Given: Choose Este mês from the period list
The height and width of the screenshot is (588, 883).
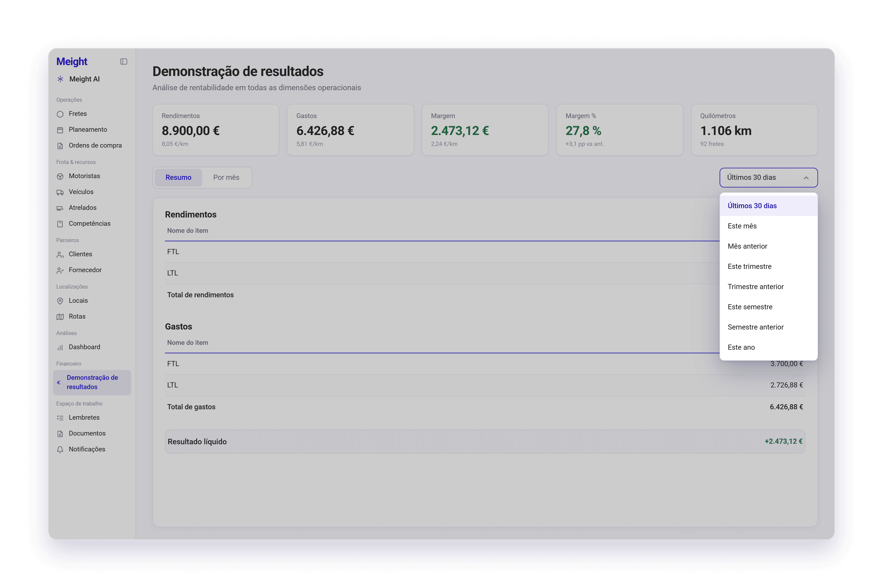Looking at the screenshot, I should (x=768, y=226).
